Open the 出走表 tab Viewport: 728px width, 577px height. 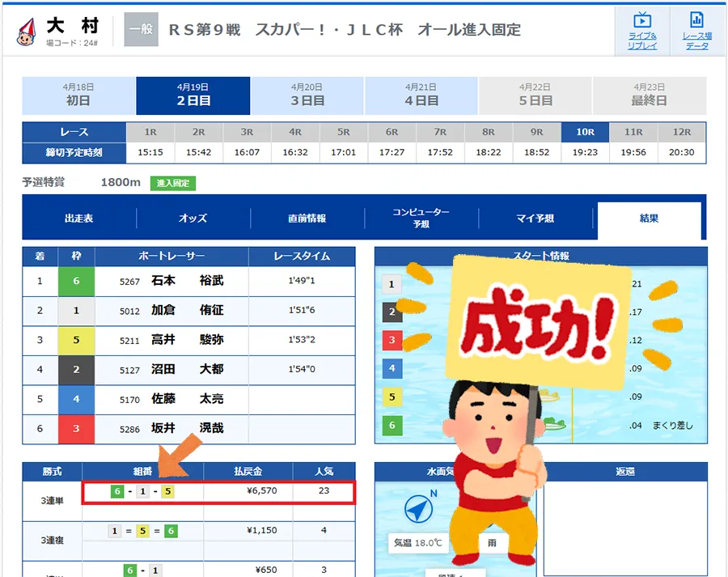click(x=79, y=218)
